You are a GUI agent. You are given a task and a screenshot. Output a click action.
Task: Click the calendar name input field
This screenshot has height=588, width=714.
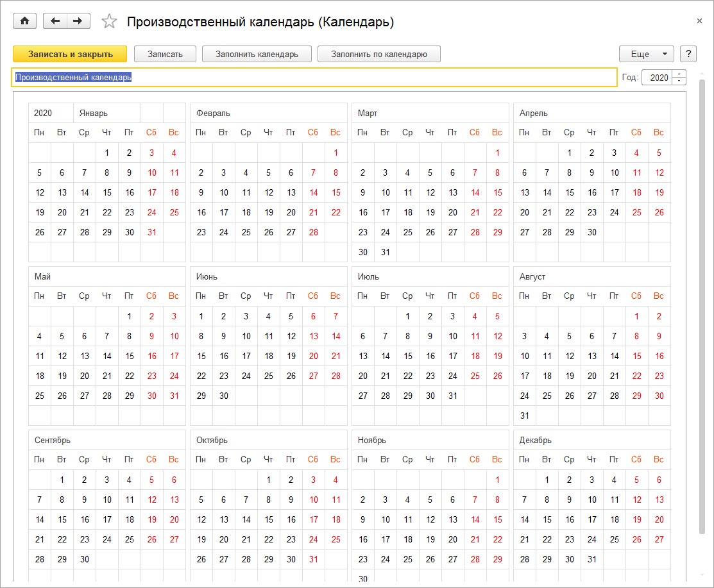pos(314,78)
